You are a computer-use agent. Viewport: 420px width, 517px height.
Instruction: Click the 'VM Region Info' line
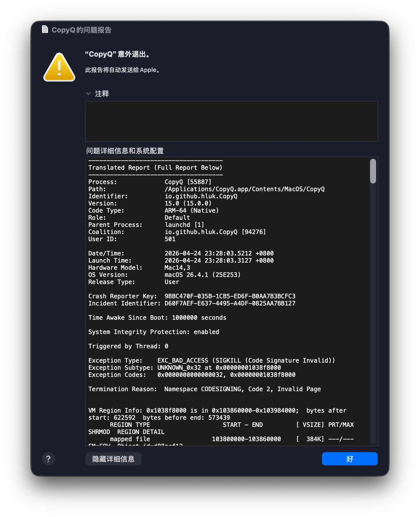(217, 414)
